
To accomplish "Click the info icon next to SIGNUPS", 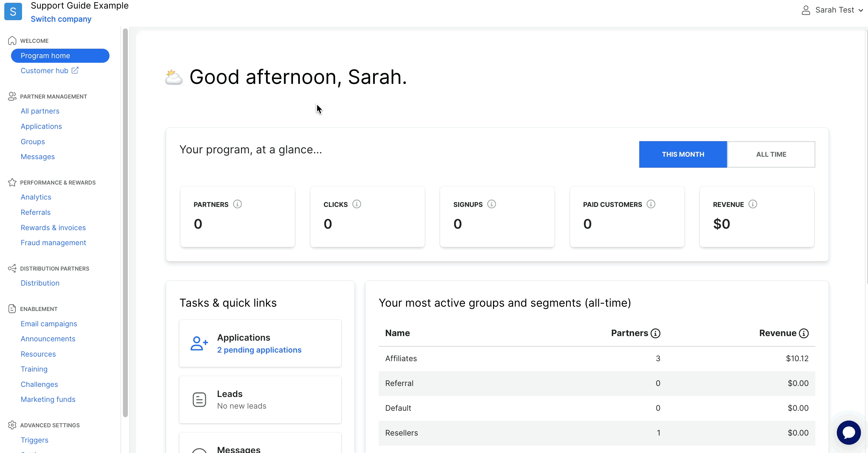I will (x=491, y=204).
